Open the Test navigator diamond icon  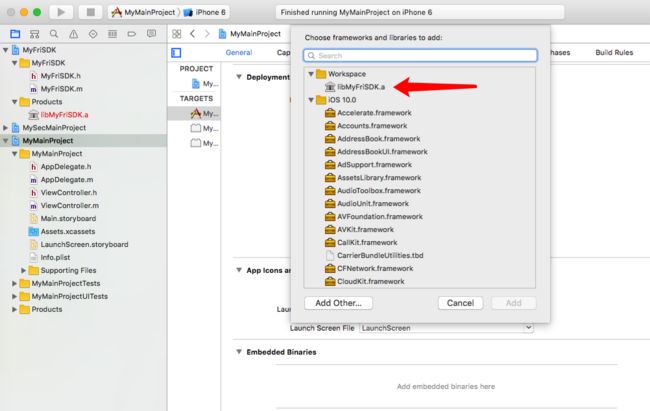pyautogui.click(x=93, y=34)
